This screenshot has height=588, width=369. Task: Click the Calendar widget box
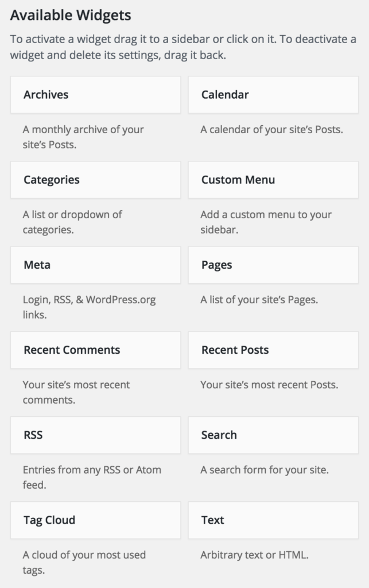[273, 95]
